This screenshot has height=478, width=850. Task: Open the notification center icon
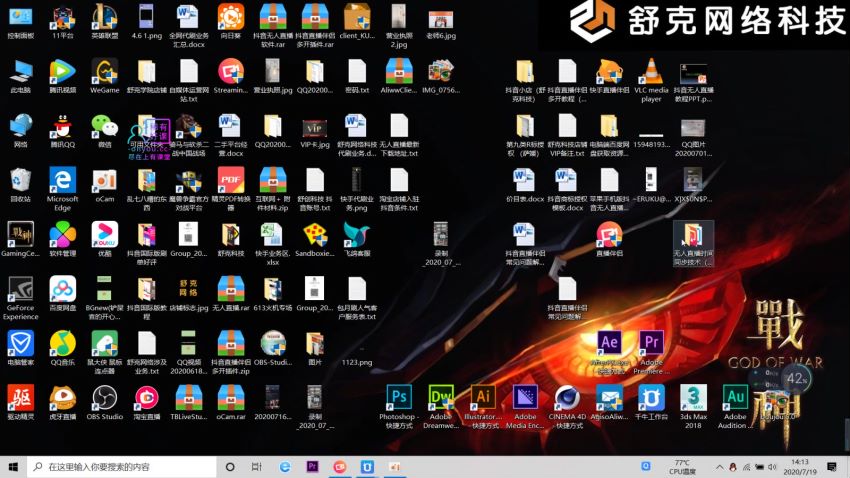(x=832, y=467)
